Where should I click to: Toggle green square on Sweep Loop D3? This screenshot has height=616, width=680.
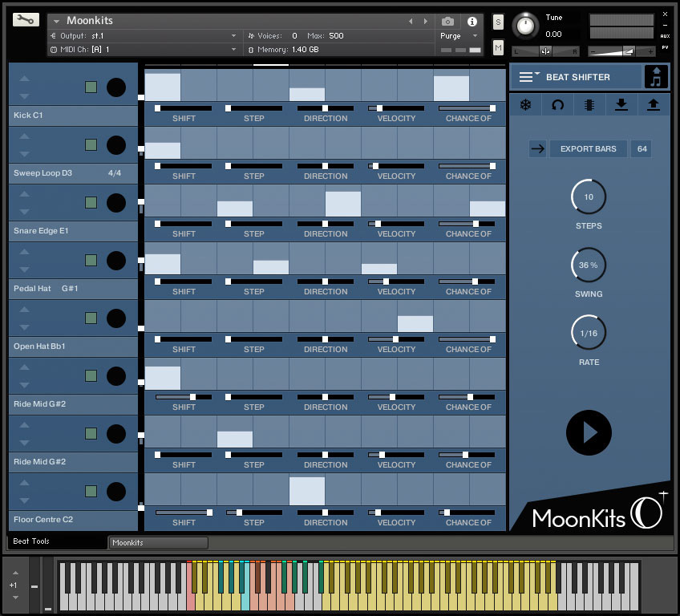pos(91,144)
